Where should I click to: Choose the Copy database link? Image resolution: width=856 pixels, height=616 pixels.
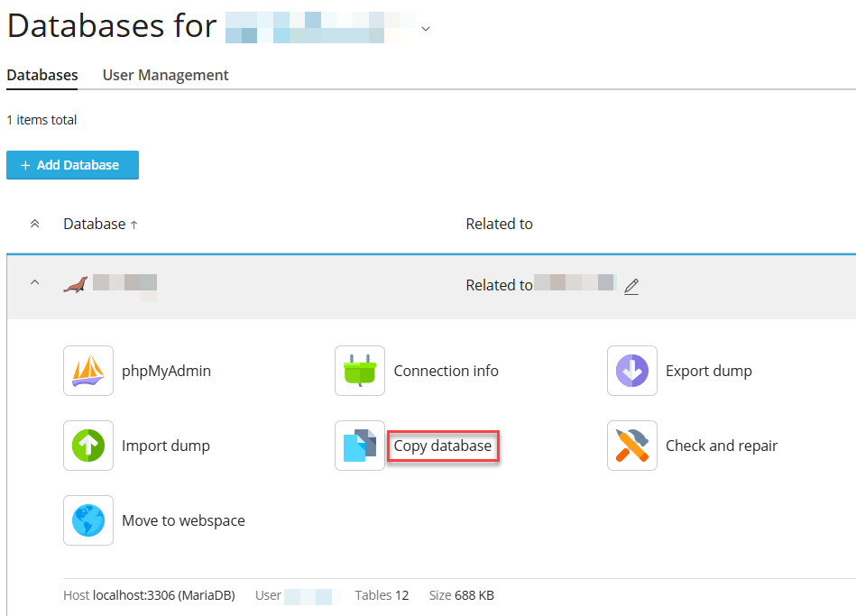tap(443, 446)
